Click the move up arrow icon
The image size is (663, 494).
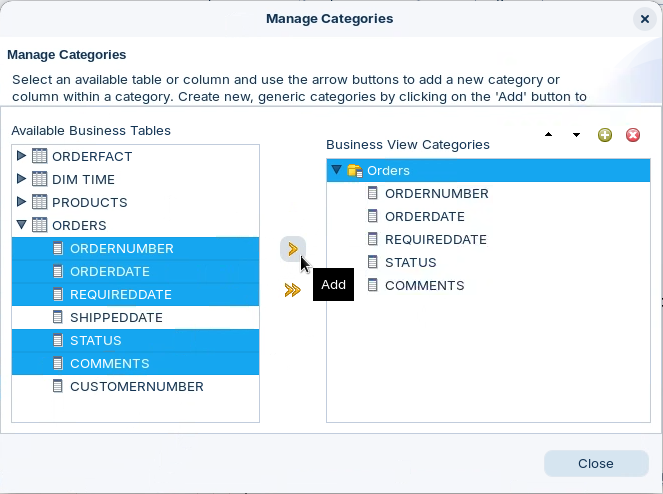pyautogui.click(x=548, y=135)
